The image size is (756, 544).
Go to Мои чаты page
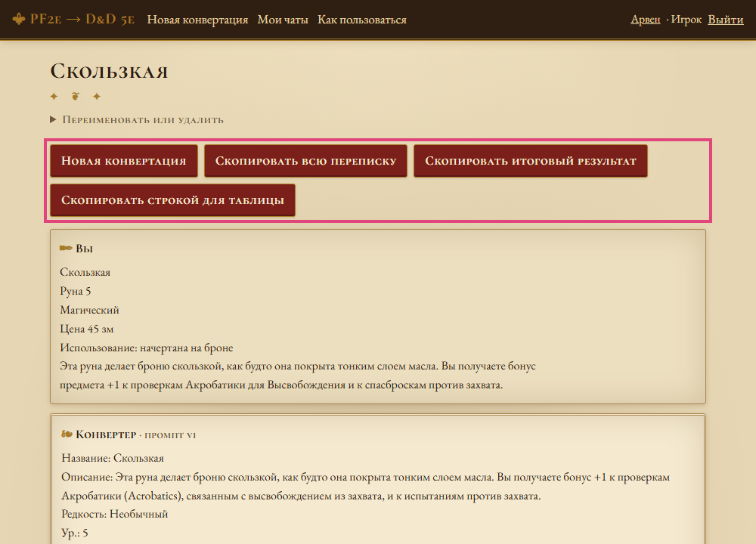click(x=283, y=20)
